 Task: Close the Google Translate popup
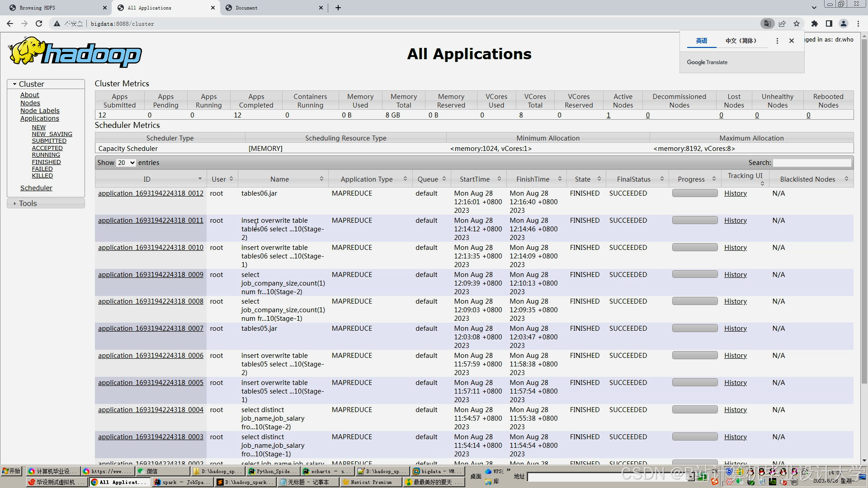click(792, 41)
